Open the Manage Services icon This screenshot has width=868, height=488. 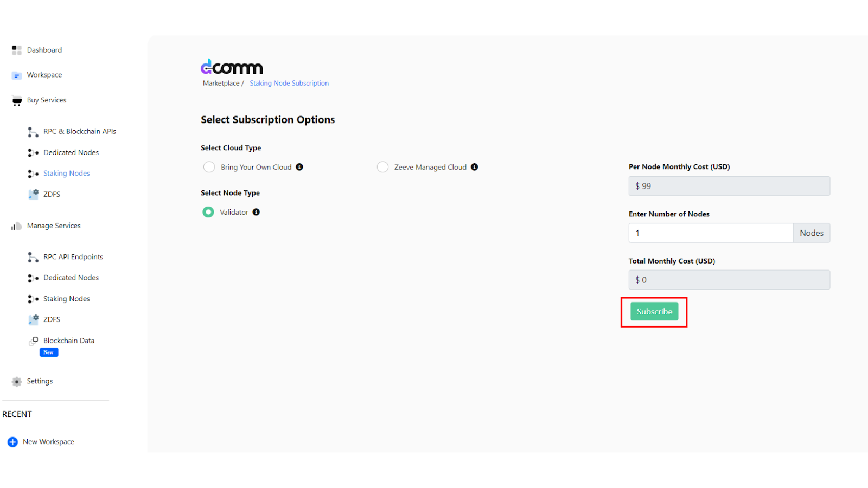point(16,226)
